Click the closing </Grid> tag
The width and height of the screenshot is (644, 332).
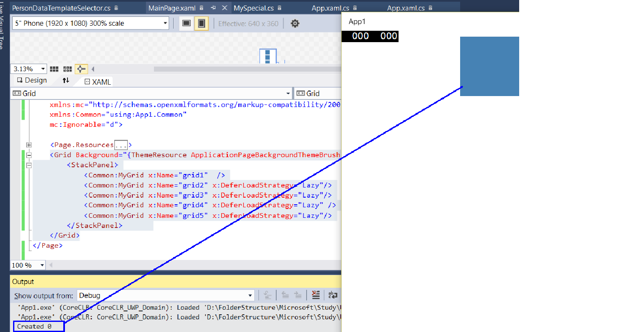pos(65,236)
